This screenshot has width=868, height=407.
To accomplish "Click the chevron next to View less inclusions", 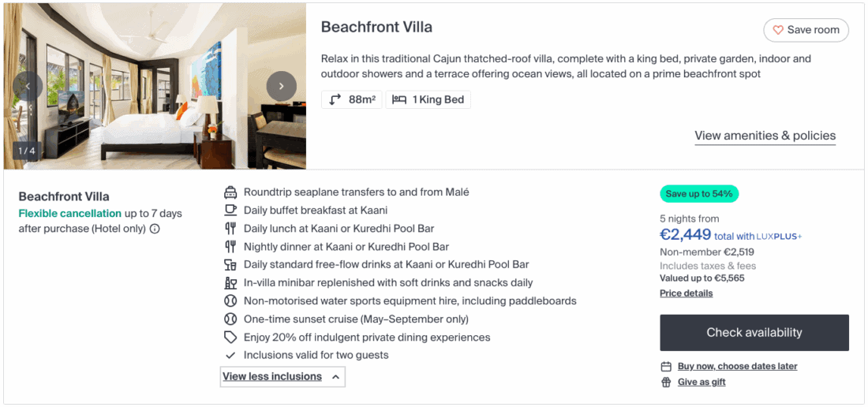I will [x=336, y=377].
